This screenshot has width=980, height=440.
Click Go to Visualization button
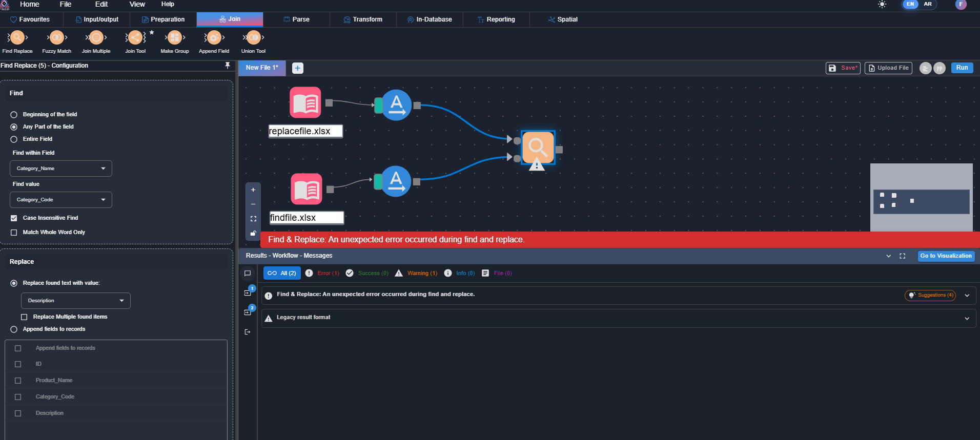pyautogui.click(x=946, y=256)
